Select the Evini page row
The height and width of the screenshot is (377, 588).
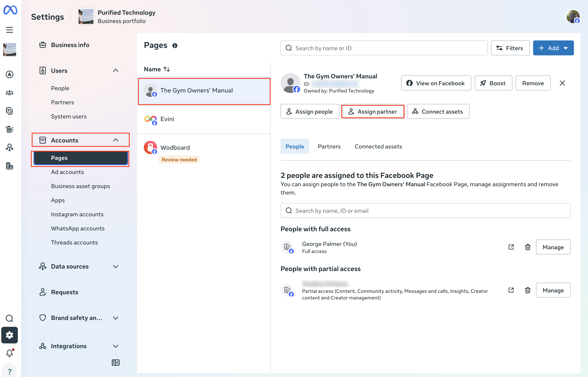coord(204,119)
